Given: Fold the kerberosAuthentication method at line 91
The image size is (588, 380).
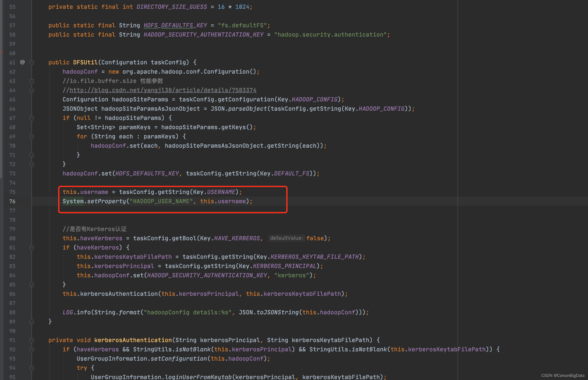Looking at the screenshot, I should [32, 340].
